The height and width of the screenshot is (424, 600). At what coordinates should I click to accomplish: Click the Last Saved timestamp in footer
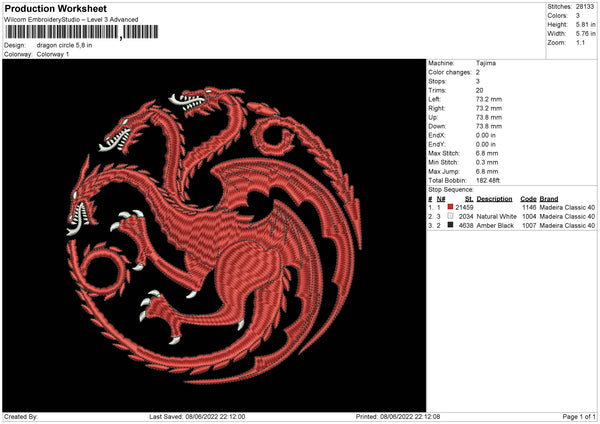pos(196,417)
